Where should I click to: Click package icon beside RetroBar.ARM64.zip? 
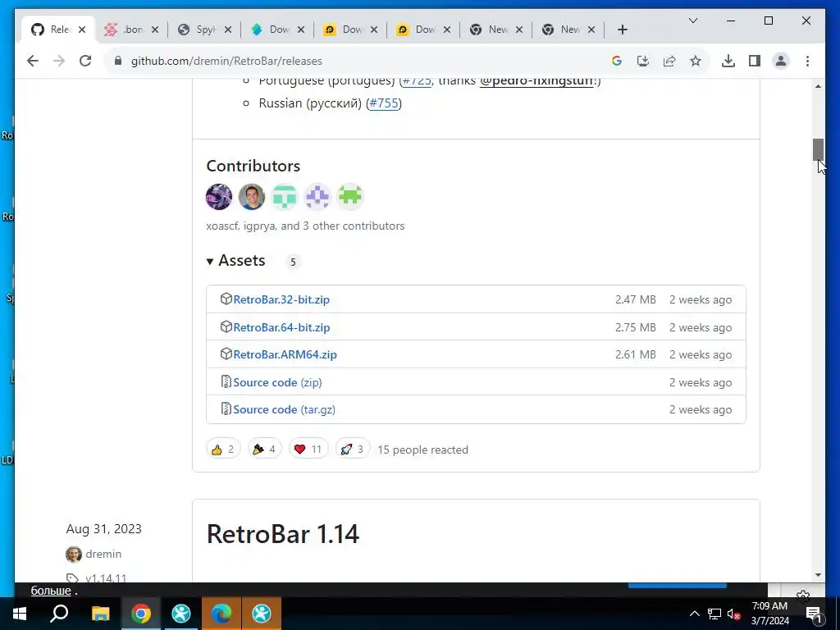pyautogui.click(x=226, y=354)
